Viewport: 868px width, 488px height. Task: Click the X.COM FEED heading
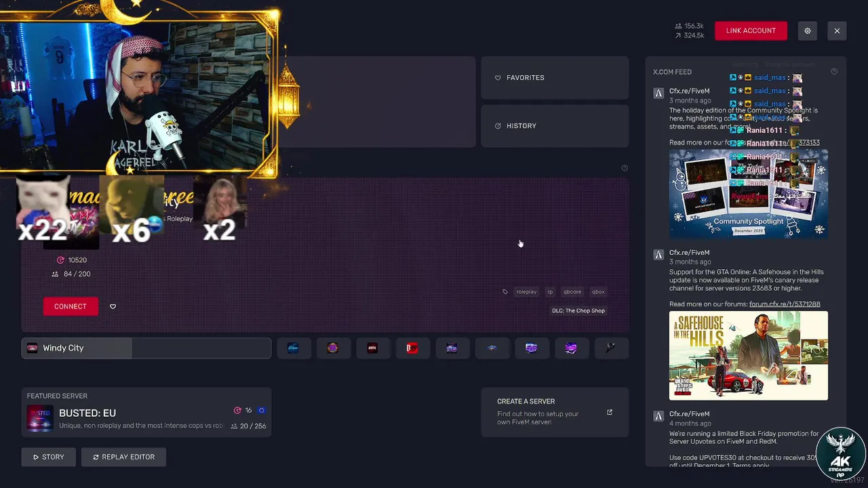(672, 72)
